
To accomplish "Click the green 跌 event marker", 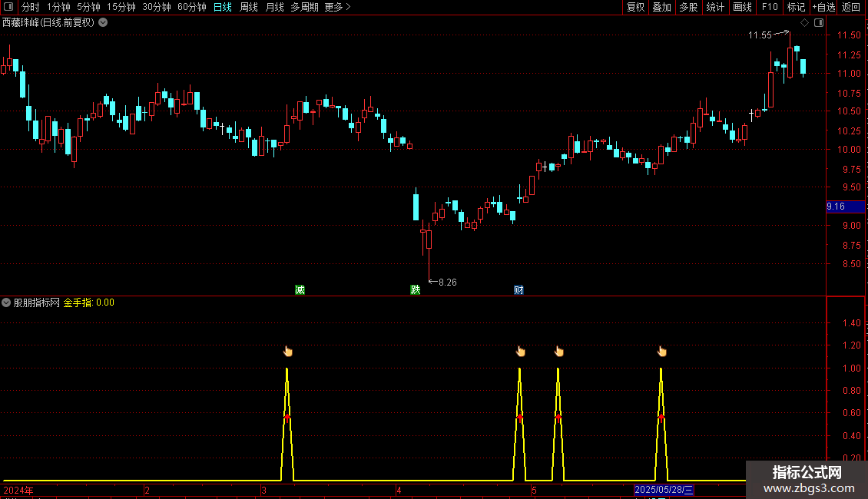I will pos(415,290).
